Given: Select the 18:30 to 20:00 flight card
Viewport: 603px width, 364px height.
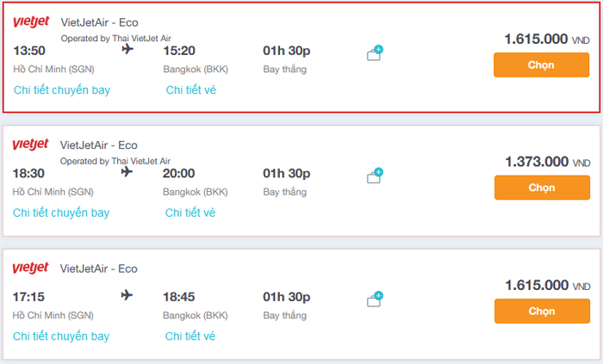Looking at the screenshot, I should tap(301, 181).
